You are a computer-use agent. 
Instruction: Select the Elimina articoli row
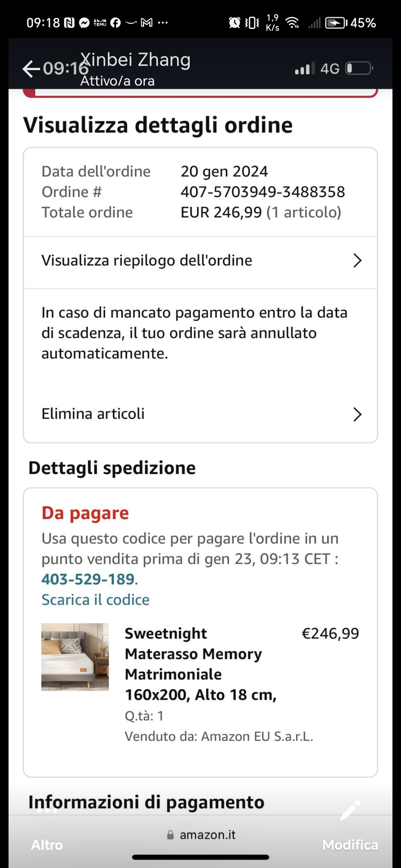[x=93, y=414]
